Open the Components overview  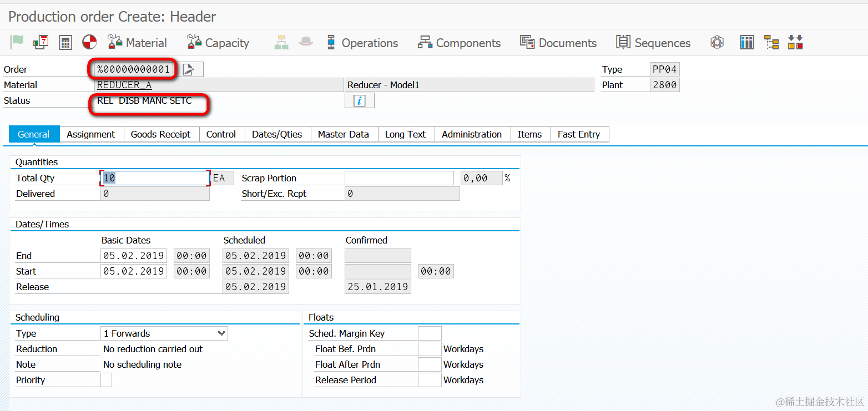pyautogui.click(x=459, y=43)
